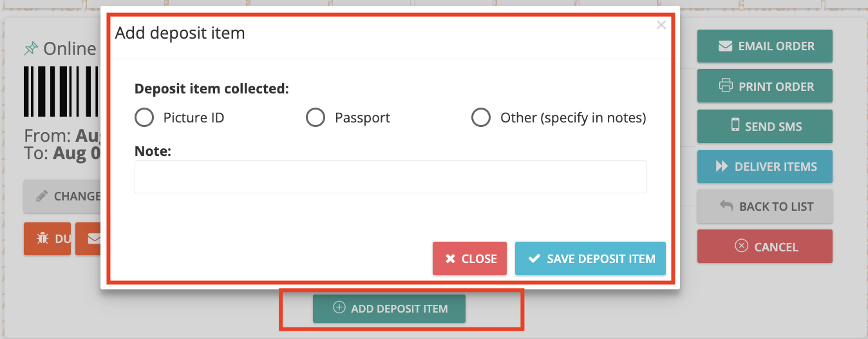This screenshot has height=339, width=868.
Task: Click the phone icon on Send SMS
Action: (x=735, y=125)
